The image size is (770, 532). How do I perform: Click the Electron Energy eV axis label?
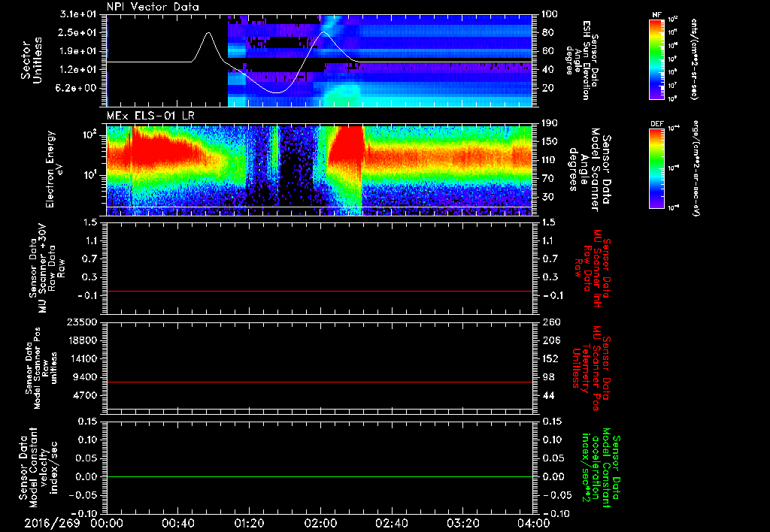[55, 169]
